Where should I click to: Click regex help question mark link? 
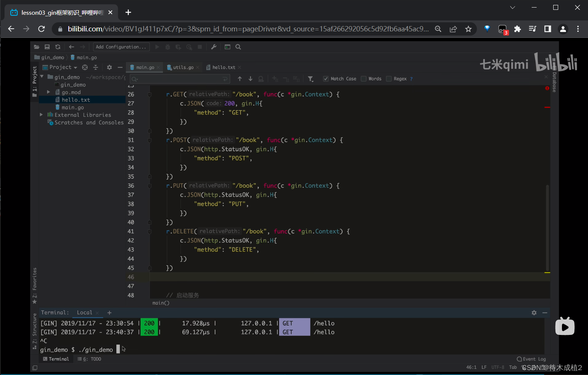[x=411, y=79]
